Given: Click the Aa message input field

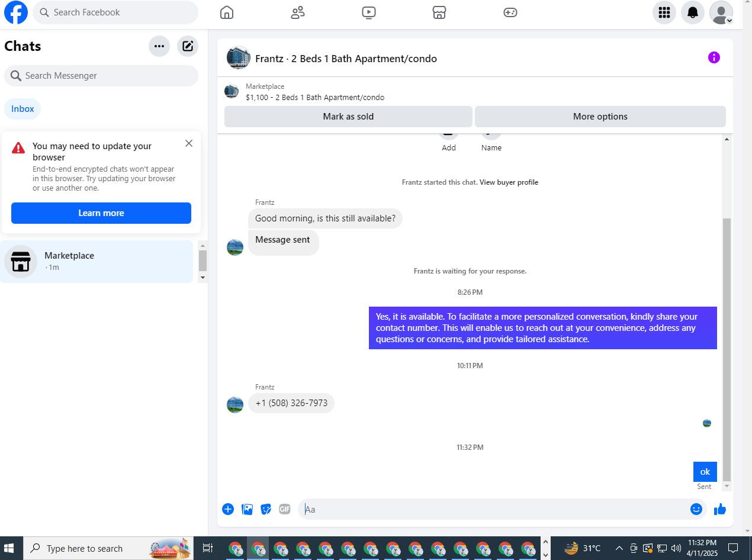Looking at the screenshot, I should click(494, 509).
